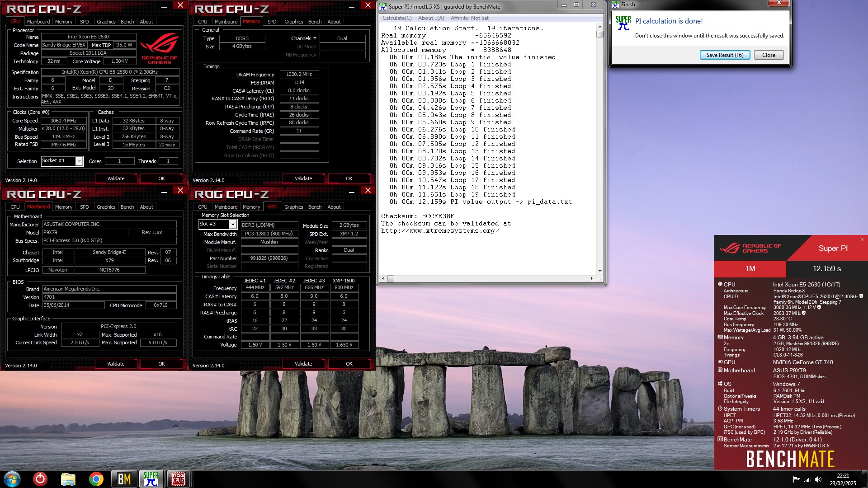Screen dimensions: 868x488
Task: Open Bench tab in CPU-Z Processor window
Action: tap(127, 22)
